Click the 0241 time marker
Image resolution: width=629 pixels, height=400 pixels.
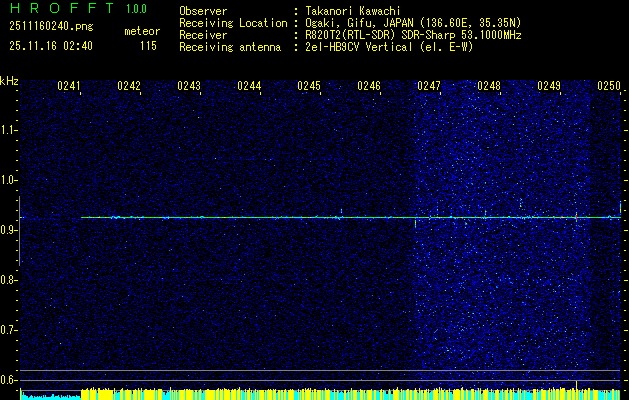click(x=69, y=86)
